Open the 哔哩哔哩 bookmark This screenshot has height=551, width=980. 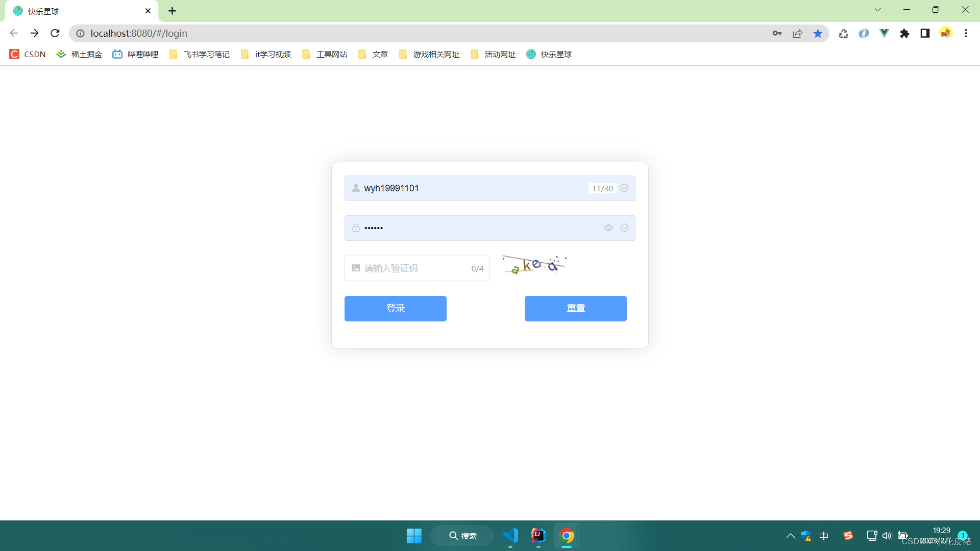pos(134,54)
